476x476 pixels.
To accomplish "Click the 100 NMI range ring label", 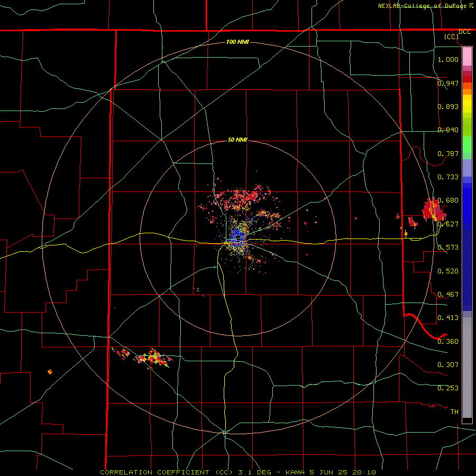I will point(237,42).
